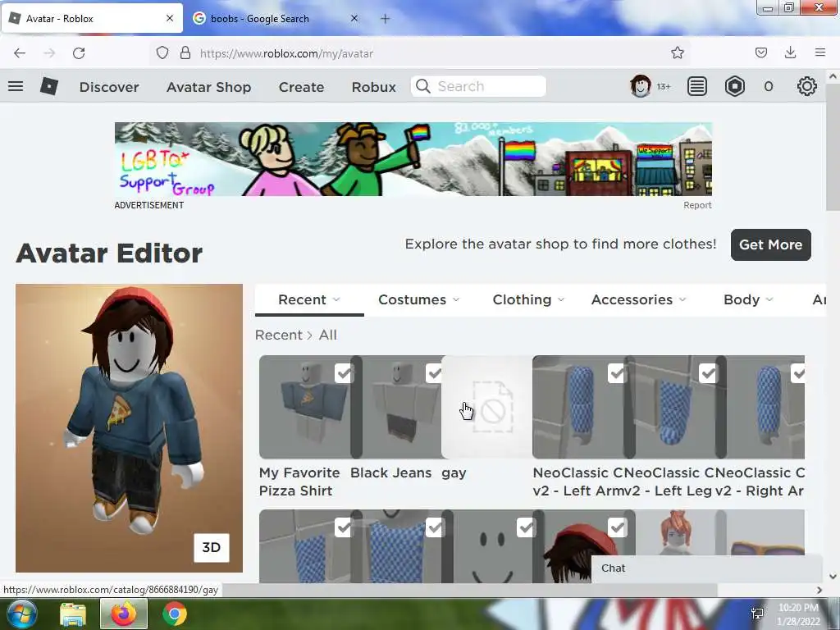Screen dimensions: 840x630
Task: Open Create in the top navigation
Action: [301, 87]
